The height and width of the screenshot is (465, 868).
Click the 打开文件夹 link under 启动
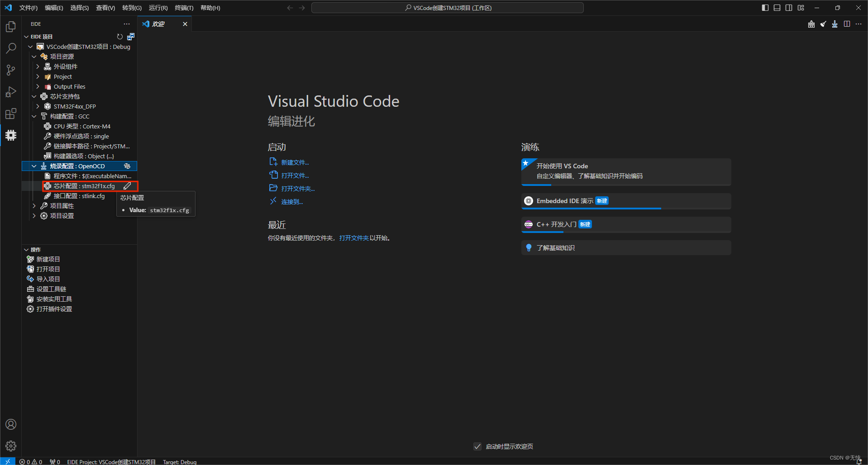(298, 189)
